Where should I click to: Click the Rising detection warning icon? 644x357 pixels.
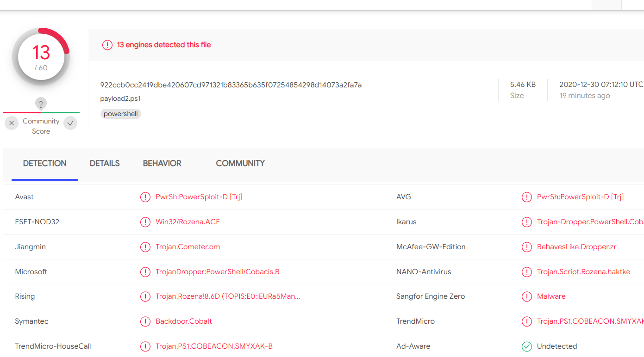coord(145,296)
